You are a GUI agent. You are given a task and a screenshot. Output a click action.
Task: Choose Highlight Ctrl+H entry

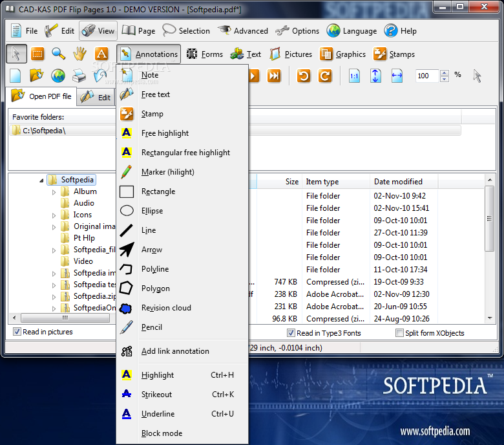click(x=182, y=375)
